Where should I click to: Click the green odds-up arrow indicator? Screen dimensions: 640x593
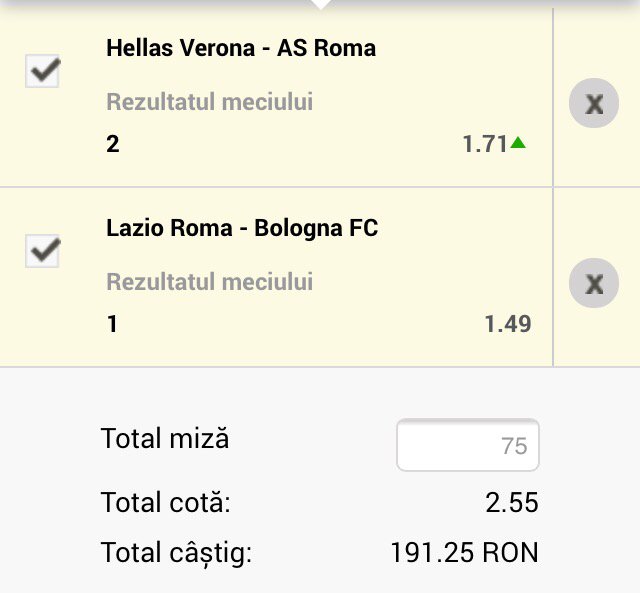coord(518,143)
